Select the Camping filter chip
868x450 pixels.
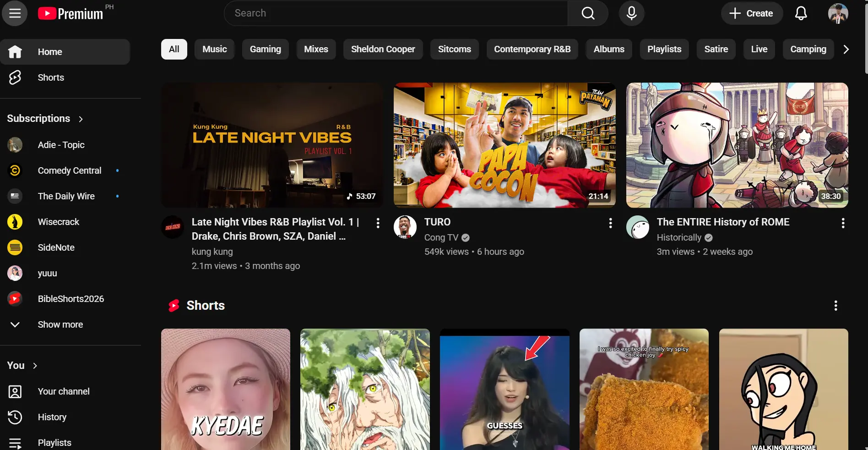(808, 49)
